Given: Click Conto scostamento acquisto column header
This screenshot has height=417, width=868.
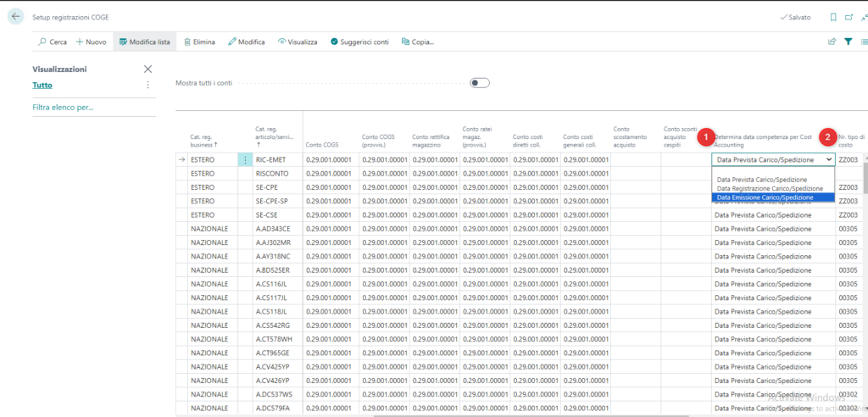Looking at the screenshot, I should (632, 136).
